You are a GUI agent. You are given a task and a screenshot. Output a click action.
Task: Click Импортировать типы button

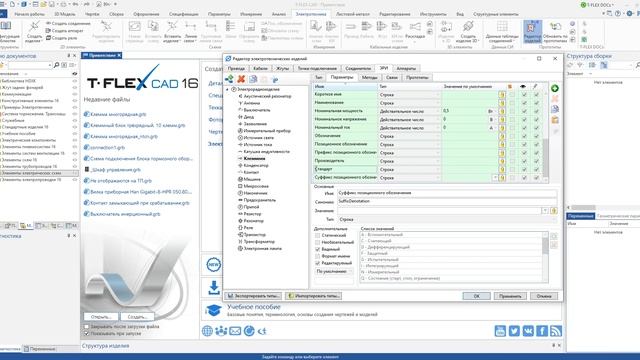313,296
